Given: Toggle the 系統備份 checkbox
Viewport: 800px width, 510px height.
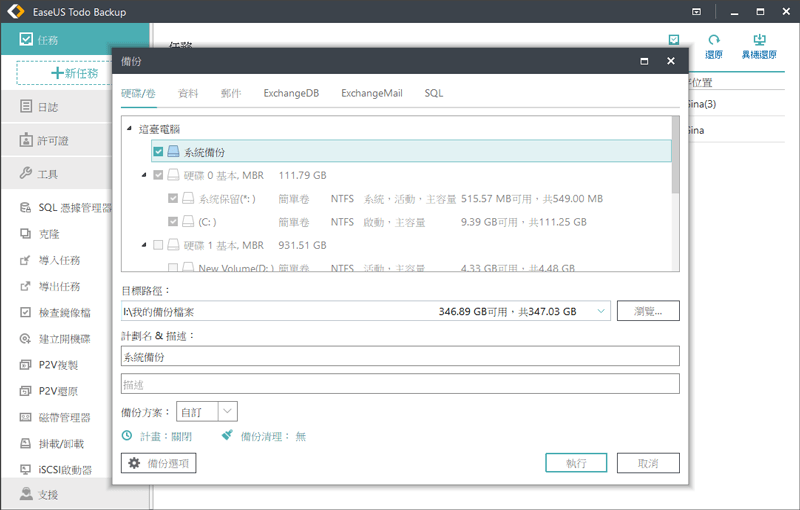Looking at the screenshot, I should [158, 152].
